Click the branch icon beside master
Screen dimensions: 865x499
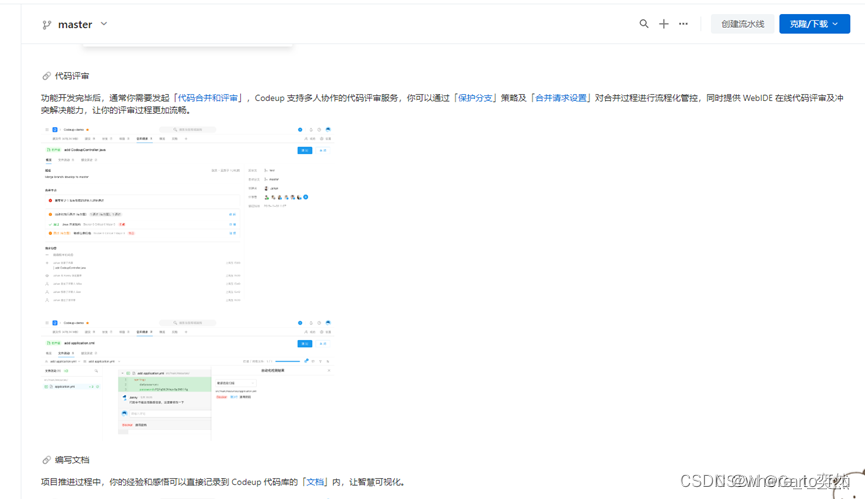(x=47, y=25)
